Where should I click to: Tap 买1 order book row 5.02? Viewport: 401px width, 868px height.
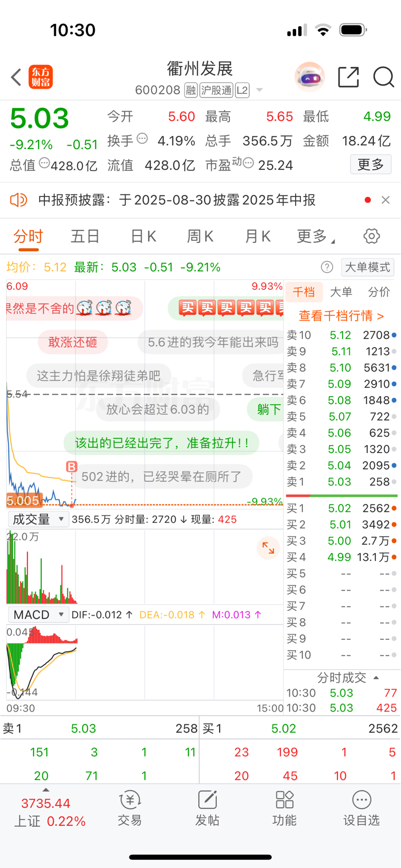click(342, 508)
